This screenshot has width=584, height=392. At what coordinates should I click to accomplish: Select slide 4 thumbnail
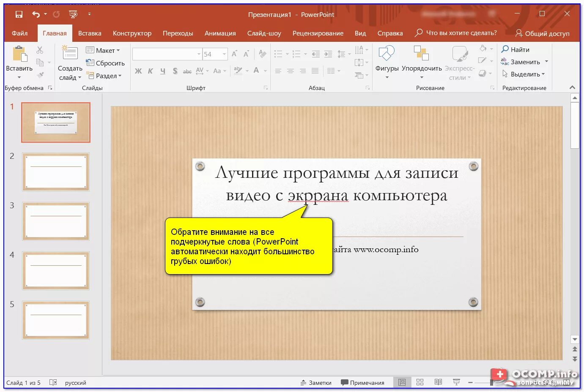click(56, 271)
